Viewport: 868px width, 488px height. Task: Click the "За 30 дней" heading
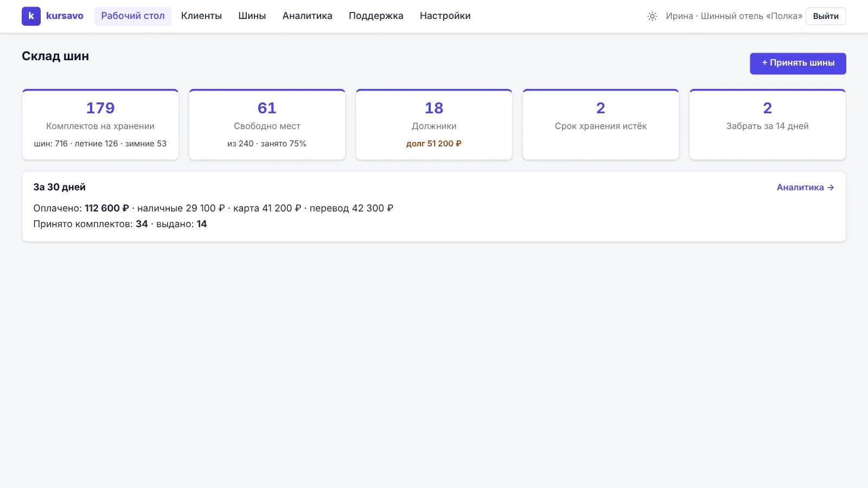click(x=60, y=187)
